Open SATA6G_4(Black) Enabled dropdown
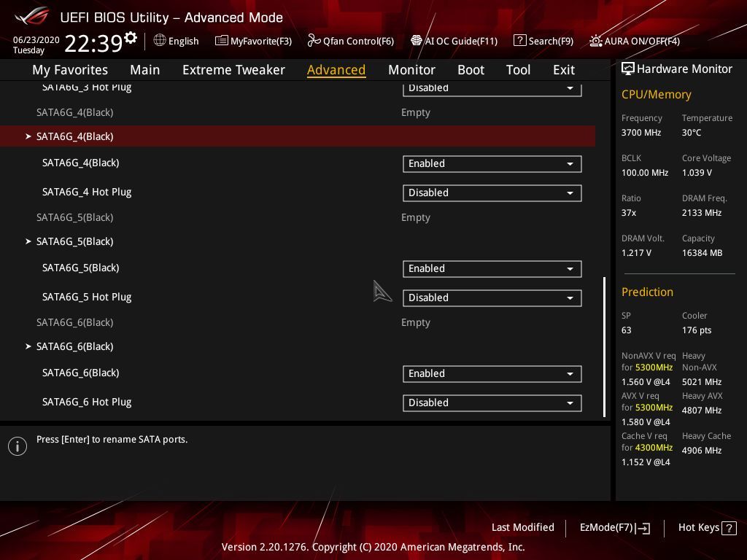The width and height of the screenshot is (747, 560). pyautogui.click(x=492, y=164)
